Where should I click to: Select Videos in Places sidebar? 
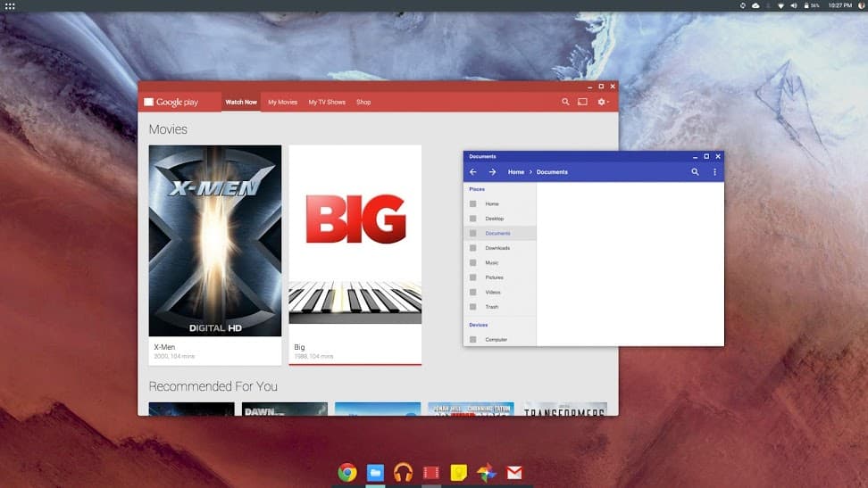[x=500, y=292]
